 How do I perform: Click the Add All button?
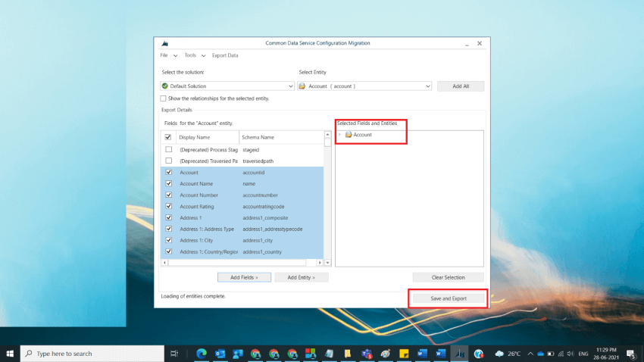tap(461, 86)
